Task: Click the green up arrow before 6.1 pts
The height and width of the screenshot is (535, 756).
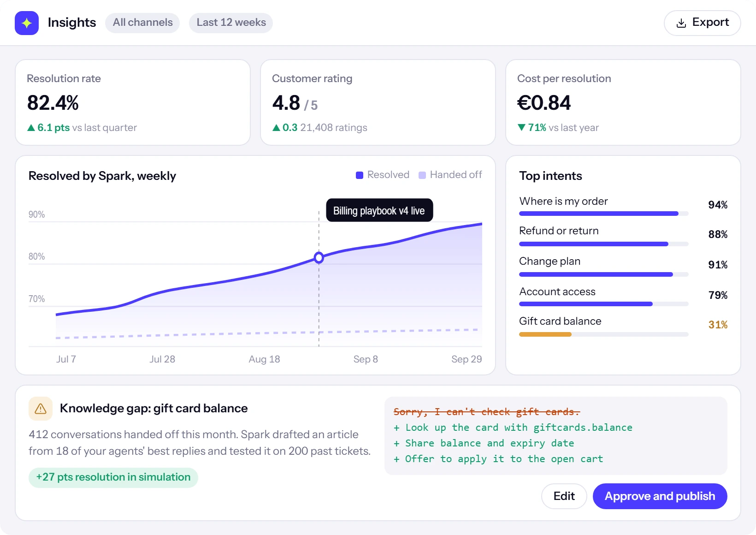Action: coord(31,128)
